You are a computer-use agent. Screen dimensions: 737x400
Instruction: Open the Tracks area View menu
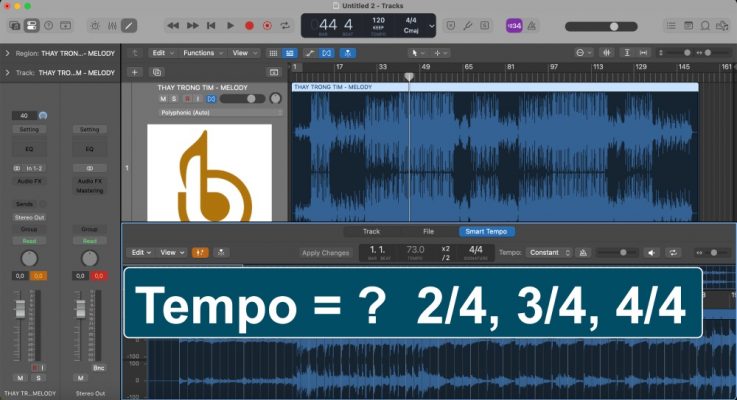(244, 53)
